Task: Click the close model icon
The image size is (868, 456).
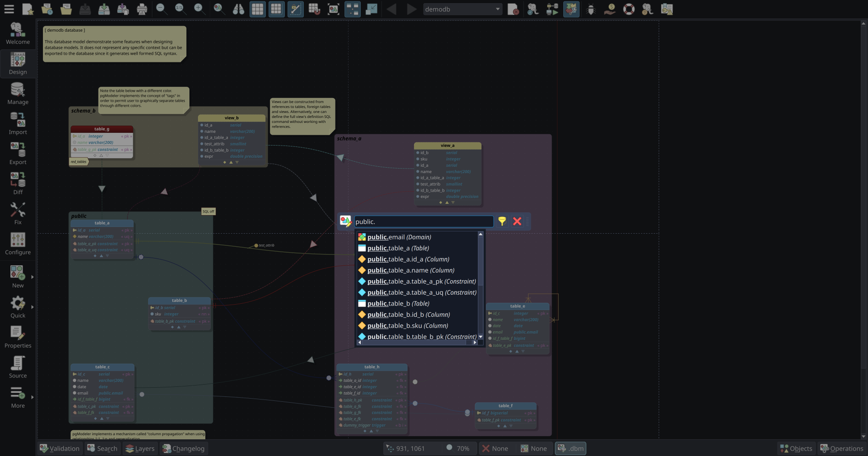Action: point(514,9)
